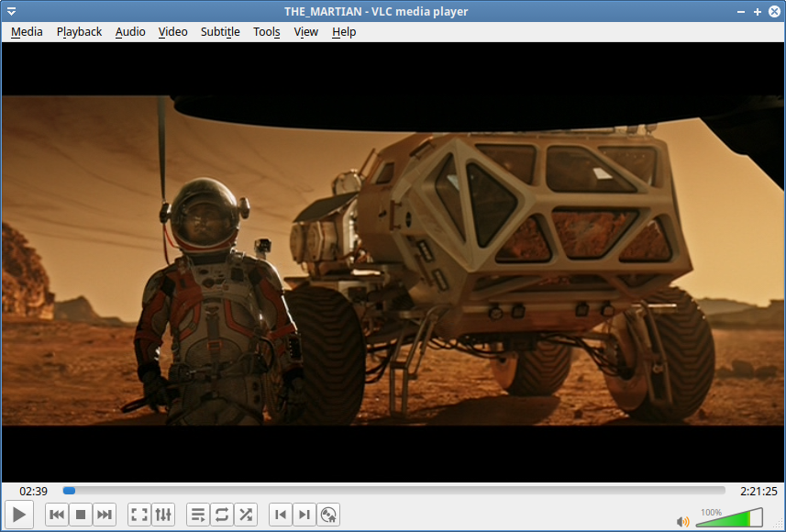
Task: Maximize the VLC window
Action: (x=758, y=12)
